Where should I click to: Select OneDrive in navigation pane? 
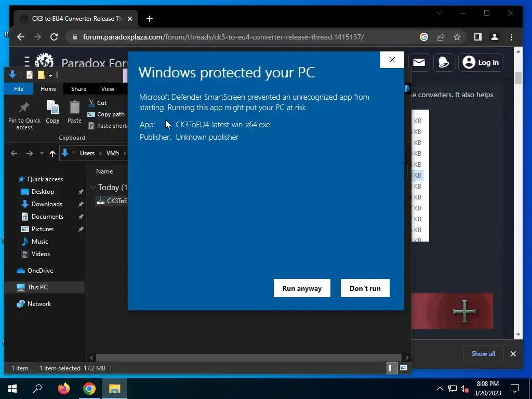tap(40, 271)
